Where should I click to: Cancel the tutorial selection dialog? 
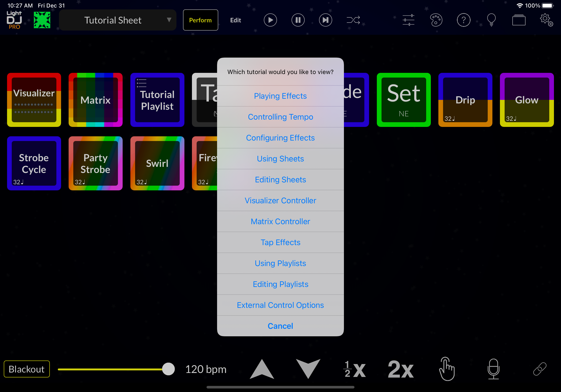[280, 326]
